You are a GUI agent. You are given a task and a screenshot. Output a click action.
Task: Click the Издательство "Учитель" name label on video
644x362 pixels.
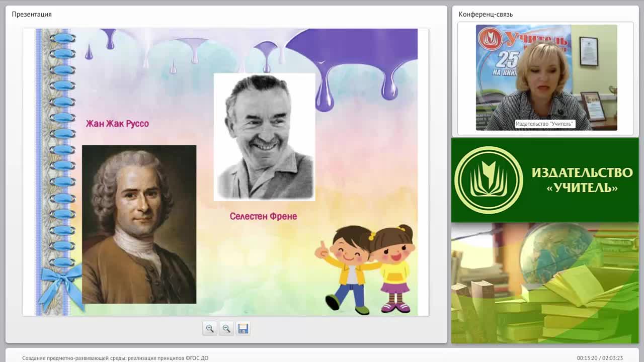[545, 124]
